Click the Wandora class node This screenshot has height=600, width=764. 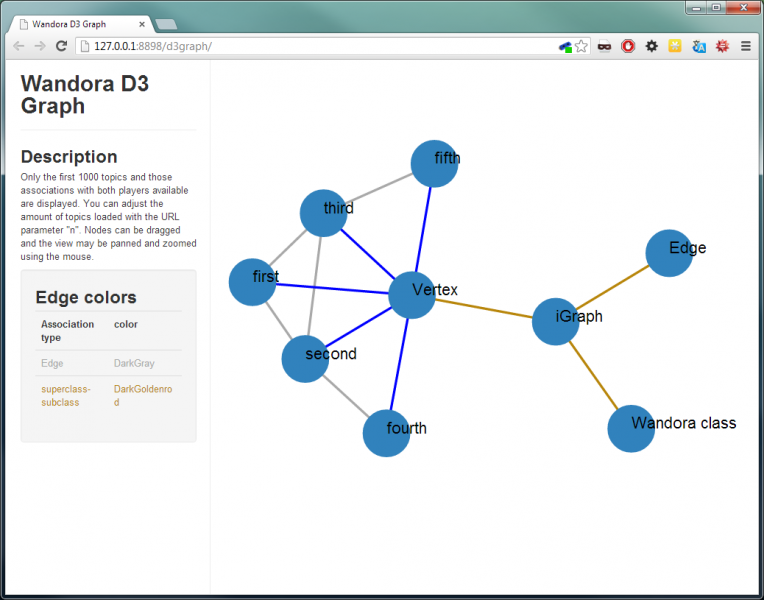[631, 428]
